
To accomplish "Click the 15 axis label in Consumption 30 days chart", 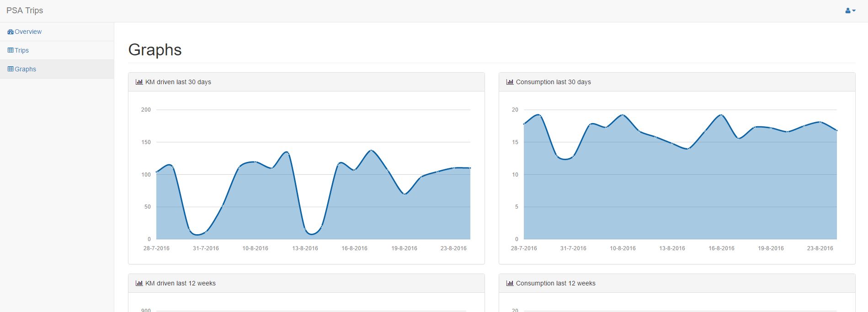I will pyautogui.click(x=515, y=142).
